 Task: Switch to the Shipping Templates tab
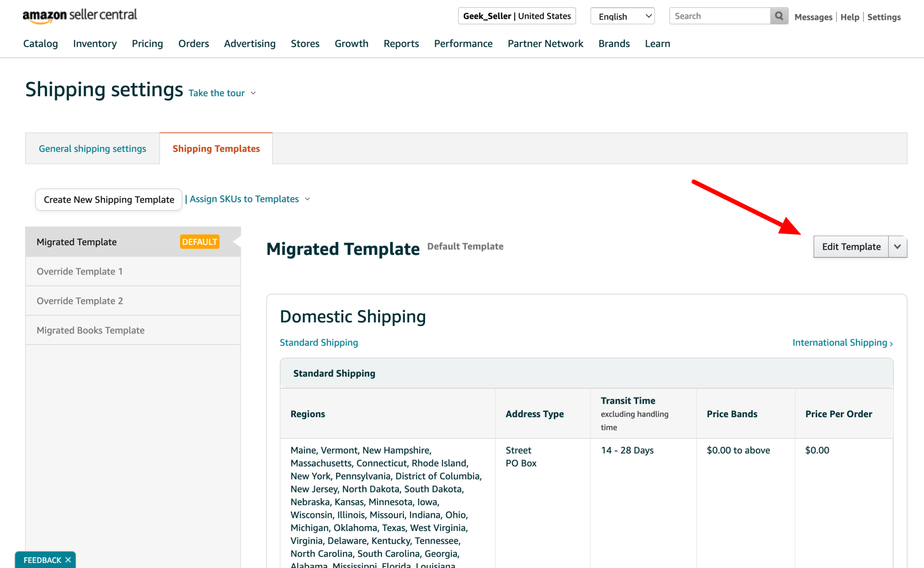(x=216, y=148)
